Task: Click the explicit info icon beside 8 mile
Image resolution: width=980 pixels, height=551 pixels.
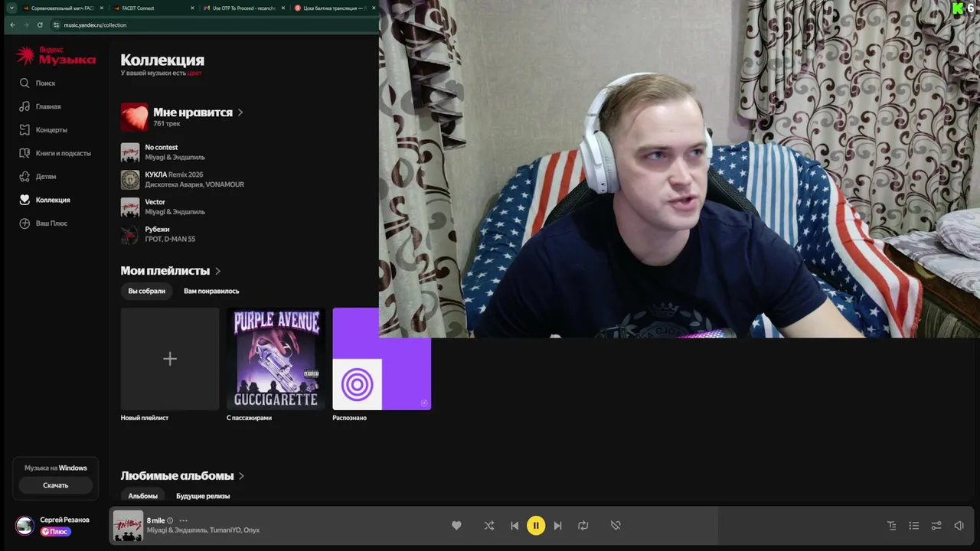Action: [170, 520]
